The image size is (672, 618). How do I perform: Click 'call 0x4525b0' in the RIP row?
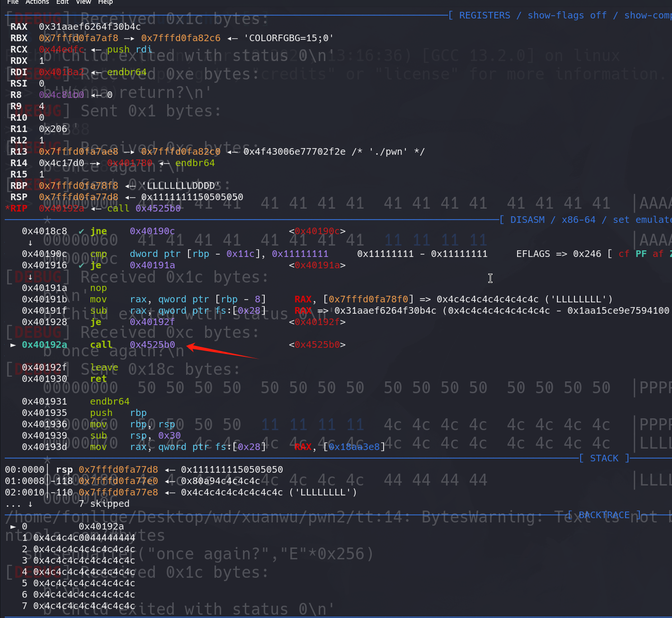[x=144, y=208]
